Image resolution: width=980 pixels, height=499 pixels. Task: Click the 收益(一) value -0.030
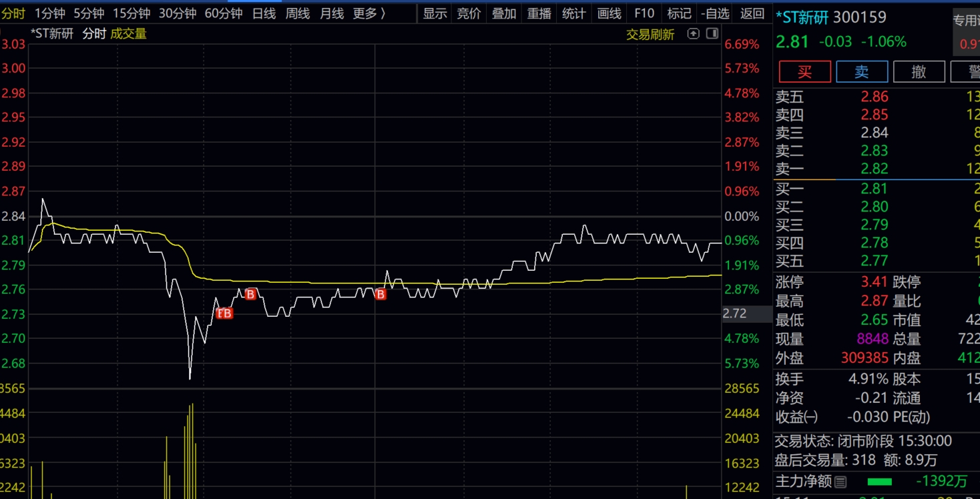click(868, 417)
